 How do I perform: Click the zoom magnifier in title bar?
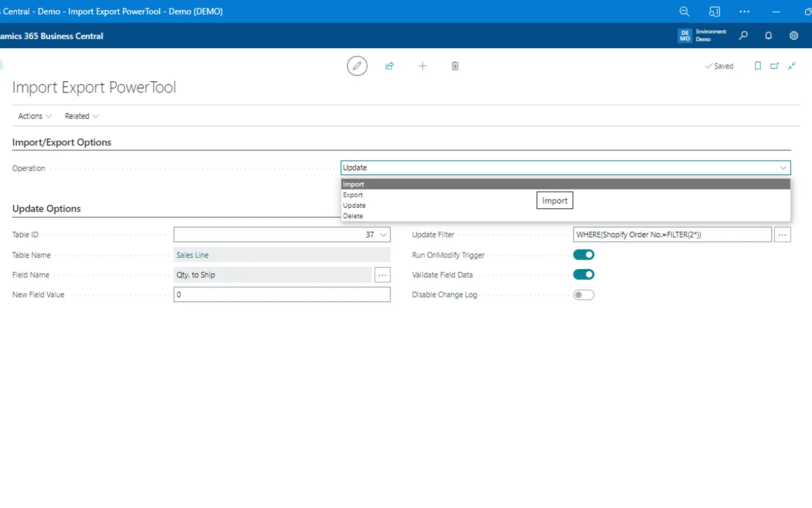pos(684,11)
